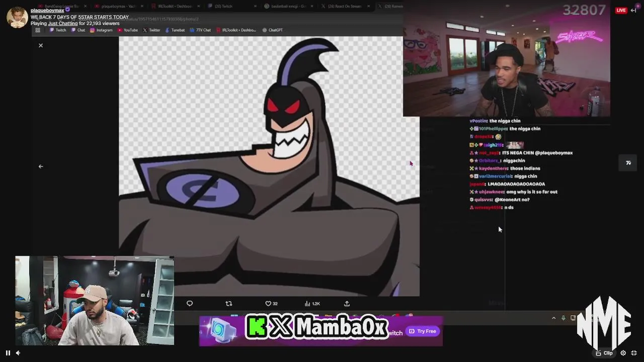Open the apps grid icon in bookmarks bar
This screenshot has width=644, height=362.
coord(37,30)
